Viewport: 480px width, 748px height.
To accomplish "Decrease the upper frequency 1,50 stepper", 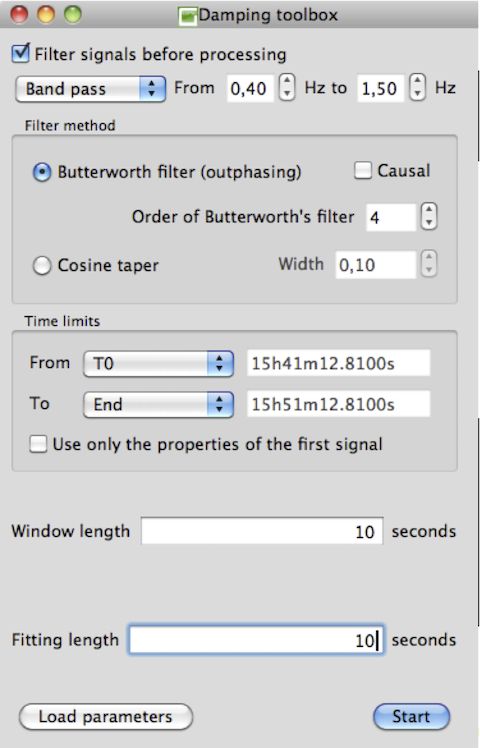I will coord(417,94).
